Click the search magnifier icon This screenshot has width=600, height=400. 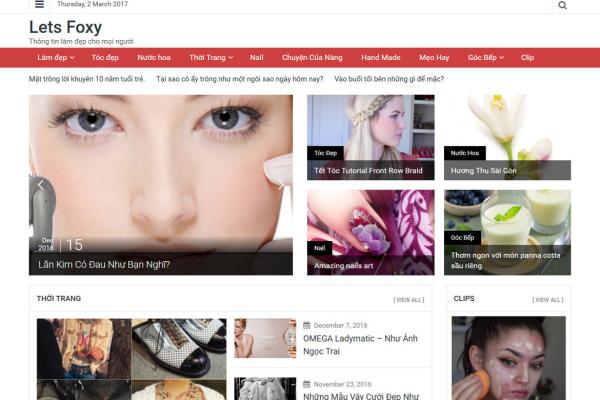[562, 5]
